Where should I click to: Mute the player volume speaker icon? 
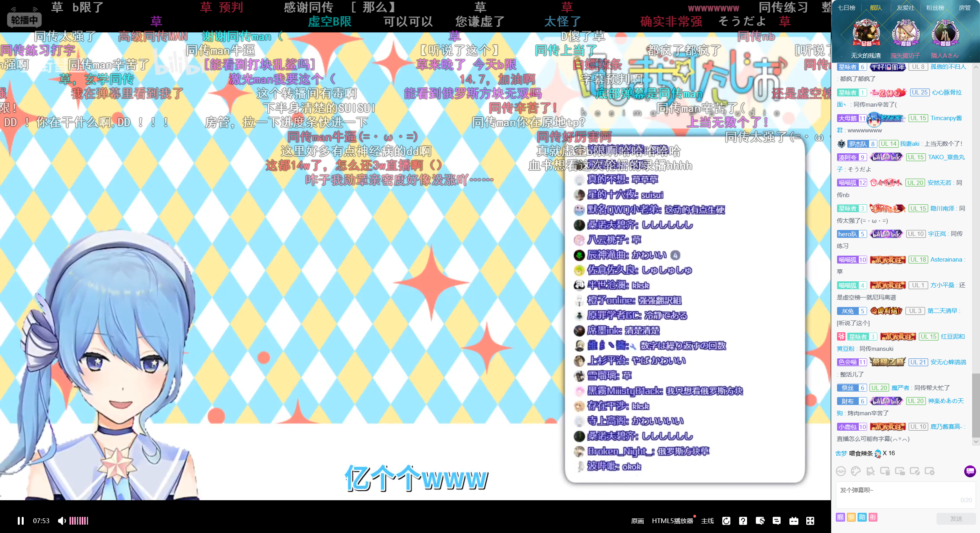coord(62,521)
